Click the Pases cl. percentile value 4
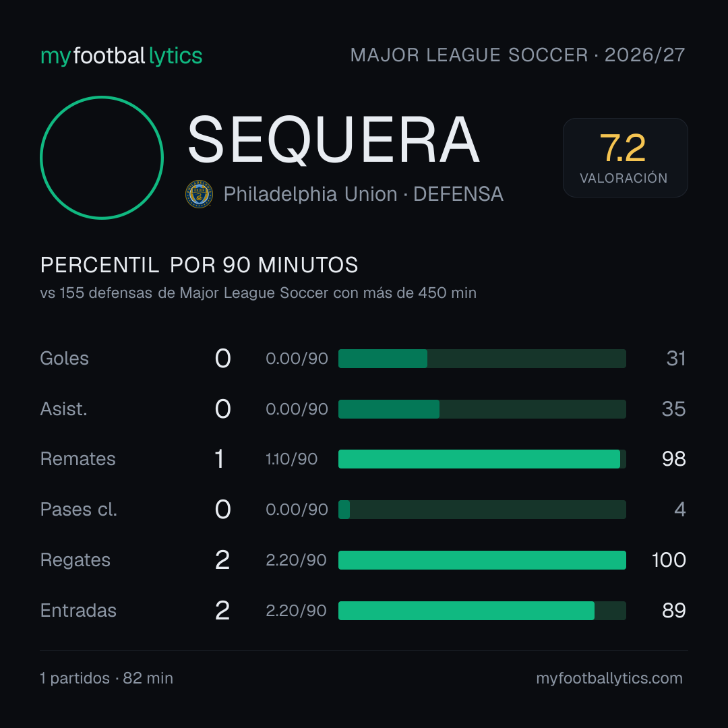 coord(679,510)
